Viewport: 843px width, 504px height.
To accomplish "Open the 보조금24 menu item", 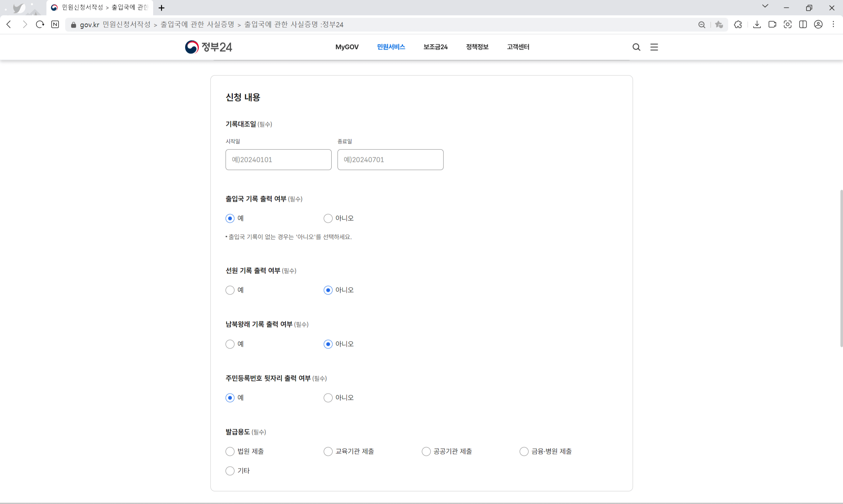I will pyautogui.click(x=435, y=47).
